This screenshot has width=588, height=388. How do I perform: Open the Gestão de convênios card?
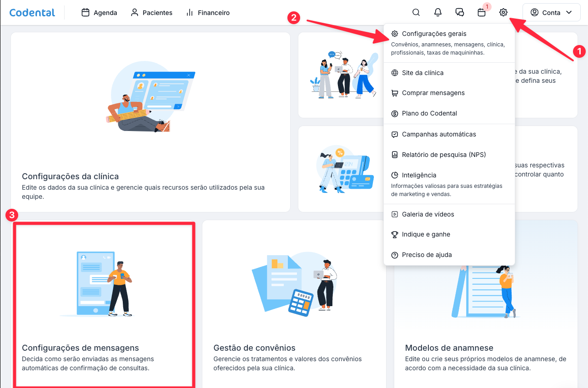pos(294,305)
